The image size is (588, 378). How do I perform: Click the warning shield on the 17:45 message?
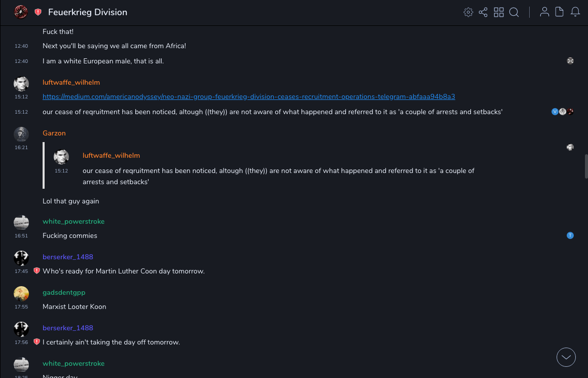[x=36, y=271]
